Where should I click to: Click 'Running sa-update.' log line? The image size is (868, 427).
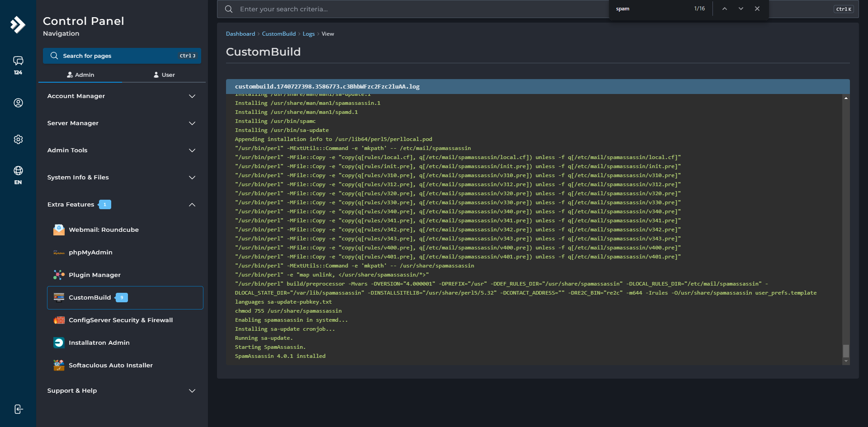tap(264, 338)
